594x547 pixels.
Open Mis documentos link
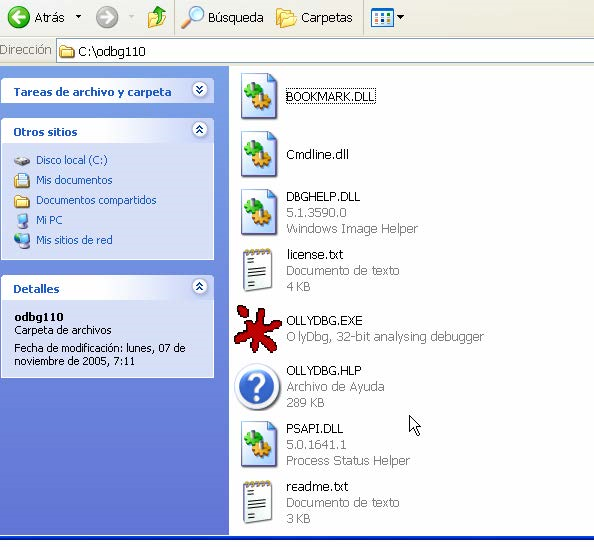coord(74,180)
